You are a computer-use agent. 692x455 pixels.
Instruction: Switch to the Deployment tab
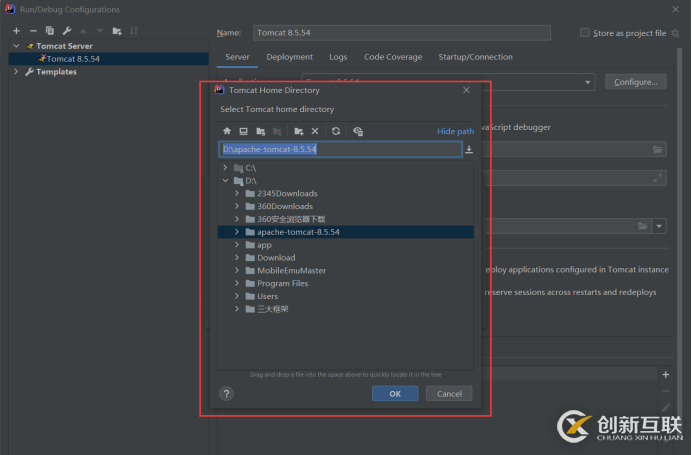point(289,57)
